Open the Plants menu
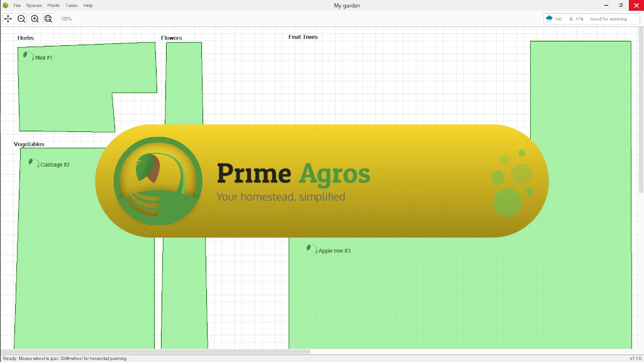644x362 pixels. (53, 5)
